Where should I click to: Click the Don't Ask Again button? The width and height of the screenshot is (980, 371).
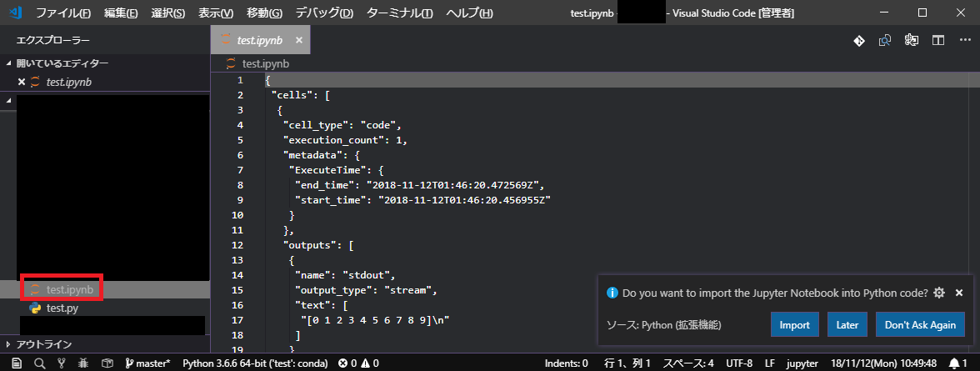tap(920, 324)
